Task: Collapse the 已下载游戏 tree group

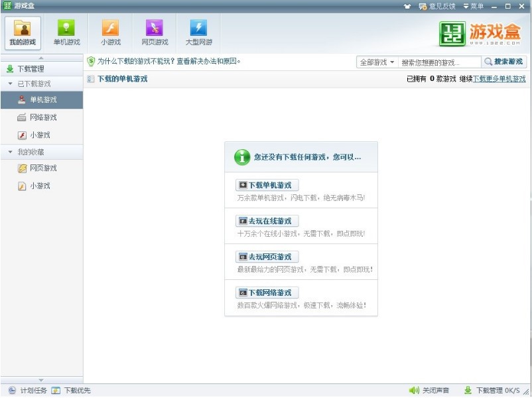Action: pos(11,84)
